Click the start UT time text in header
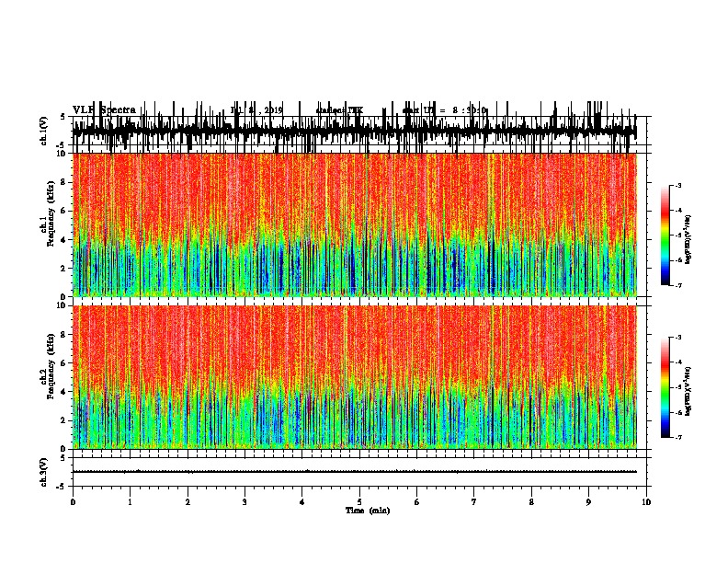The image size is (728, 563). [444, 110]
